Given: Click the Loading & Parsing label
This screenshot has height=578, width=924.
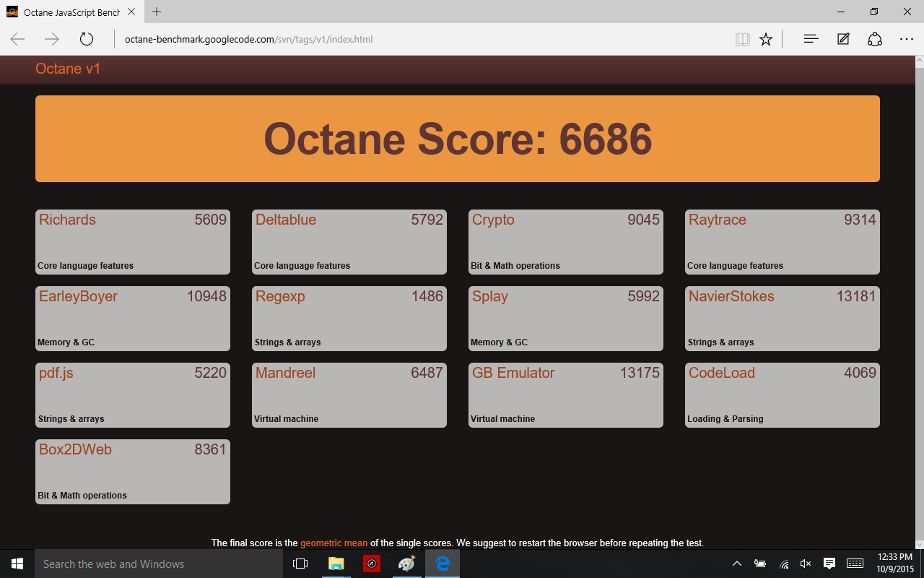Looking at the screenshot, I should [x=725, y=419].
